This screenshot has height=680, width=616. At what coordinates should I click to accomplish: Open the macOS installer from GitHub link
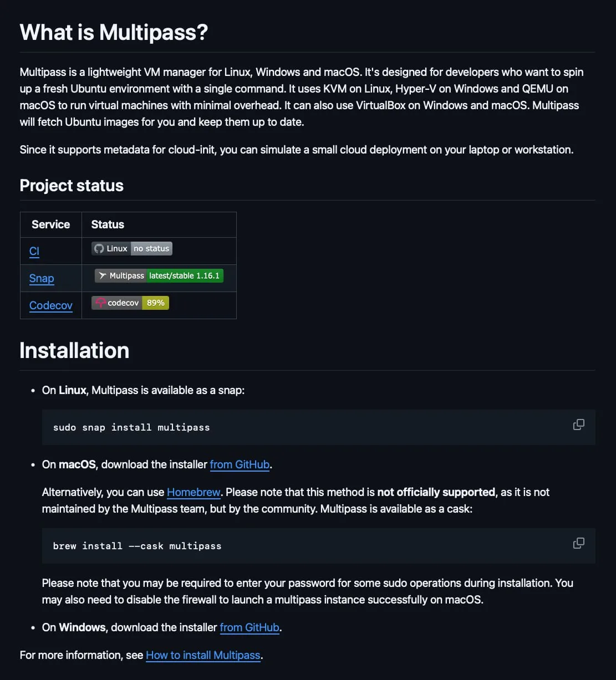[240, 464]
